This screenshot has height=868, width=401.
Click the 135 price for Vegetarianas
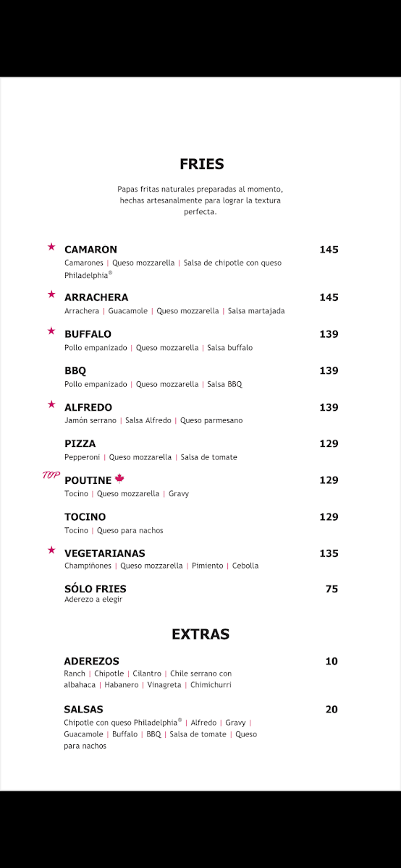click(x=329, y=553)
